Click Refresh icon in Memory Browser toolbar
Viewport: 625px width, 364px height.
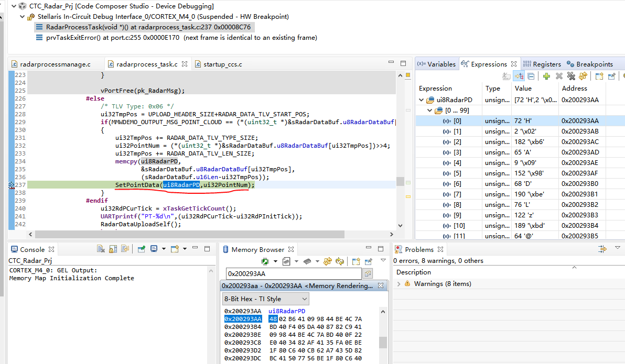point(328,261)
